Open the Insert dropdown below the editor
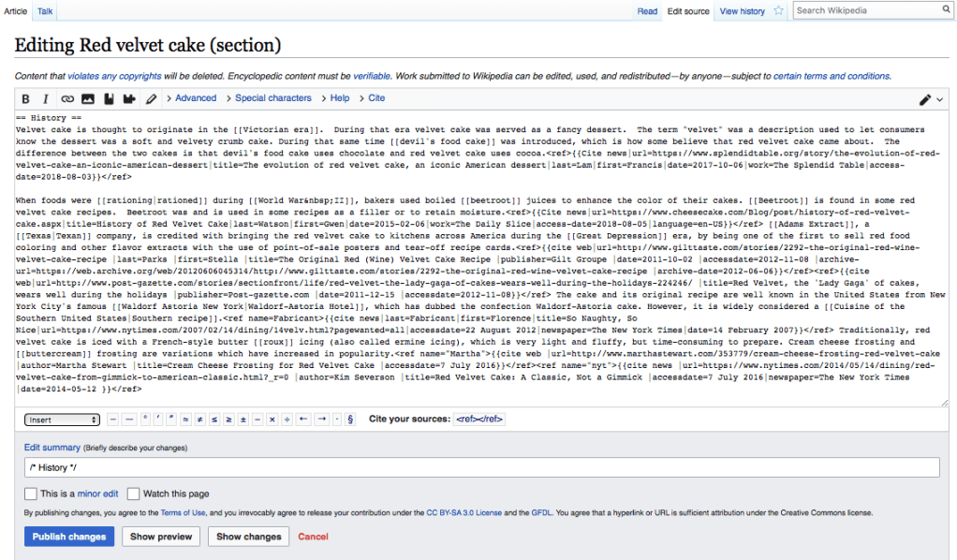The width and height of the screenshot is (957, 560). tap(62, 420)
